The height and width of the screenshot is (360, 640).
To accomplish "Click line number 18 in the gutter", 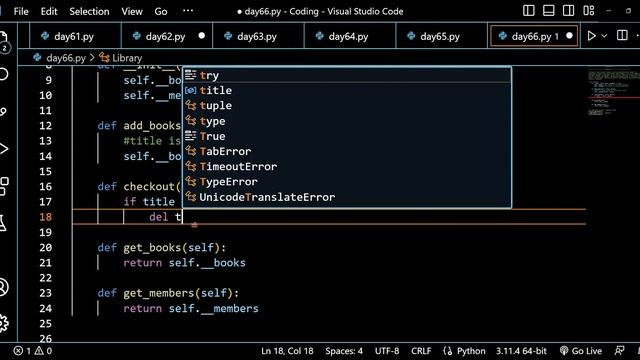I will (x=46, y=217).
